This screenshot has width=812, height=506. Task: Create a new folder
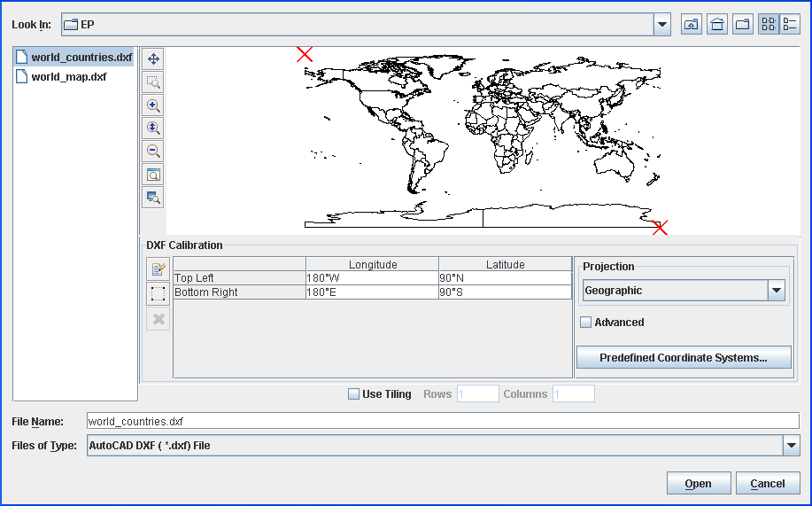pos(743,25)
